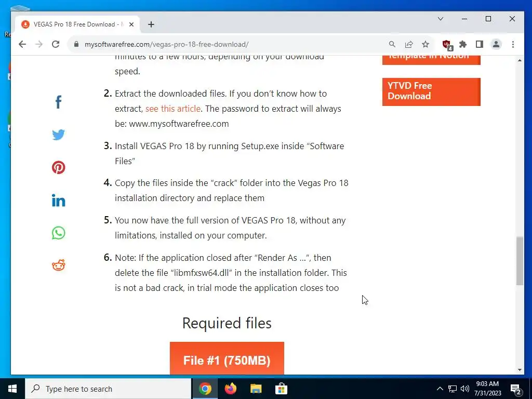
Task: Open the volume speaker tray icon
Action: (465, 389)
